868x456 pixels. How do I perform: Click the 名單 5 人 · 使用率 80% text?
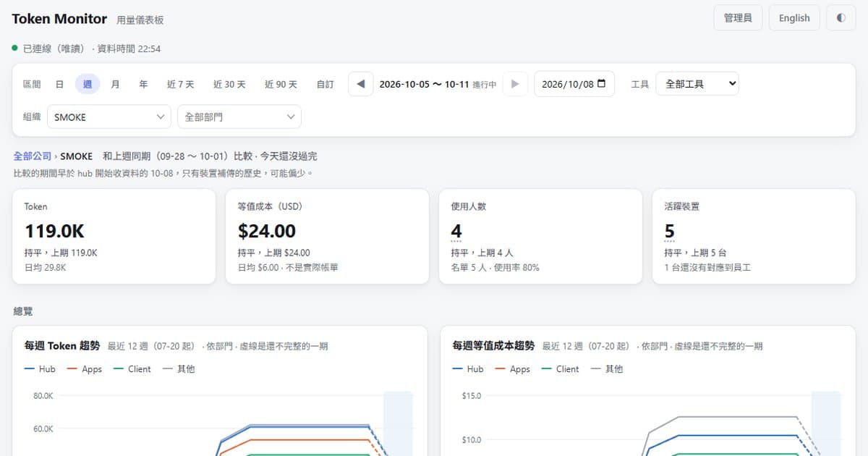(x=495, y=267)
